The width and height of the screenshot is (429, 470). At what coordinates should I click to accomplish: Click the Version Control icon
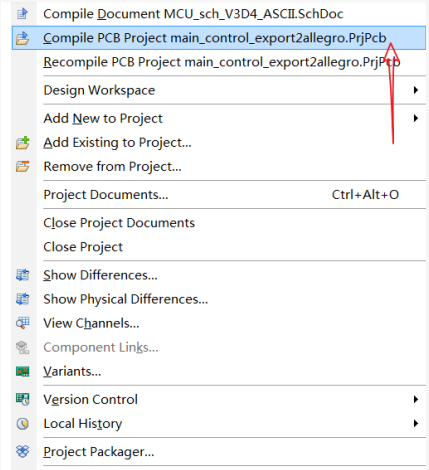pos(22,399)
